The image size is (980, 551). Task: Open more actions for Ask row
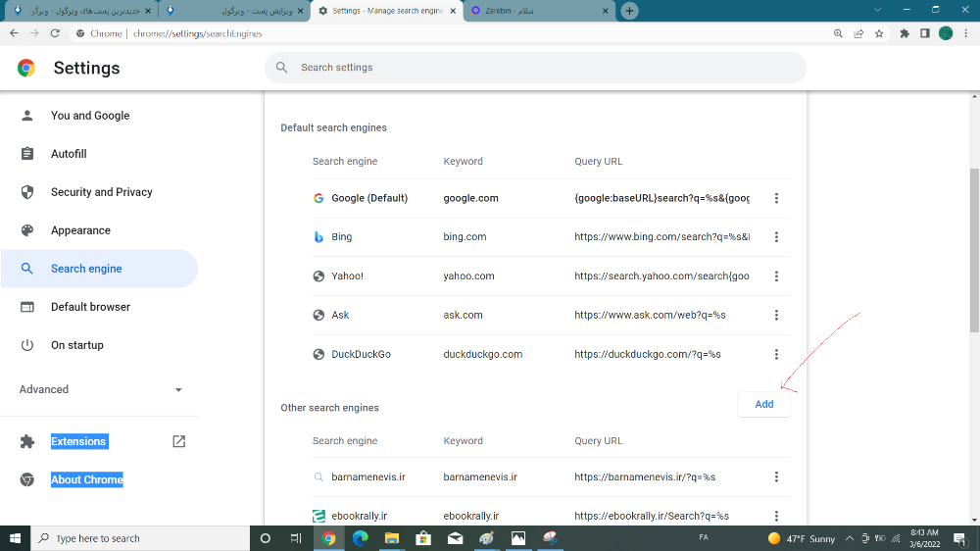coord(776,316)
